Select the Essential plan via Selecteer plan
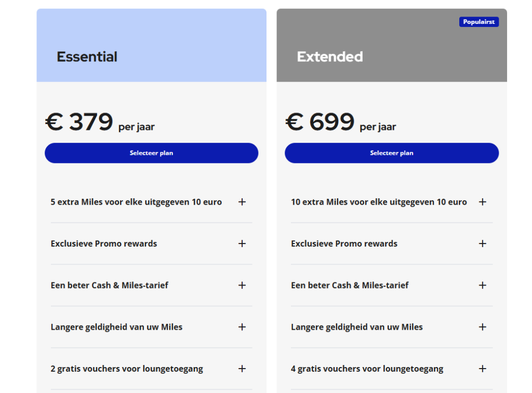Screen dimensions: 532x393 click(151, 153)
